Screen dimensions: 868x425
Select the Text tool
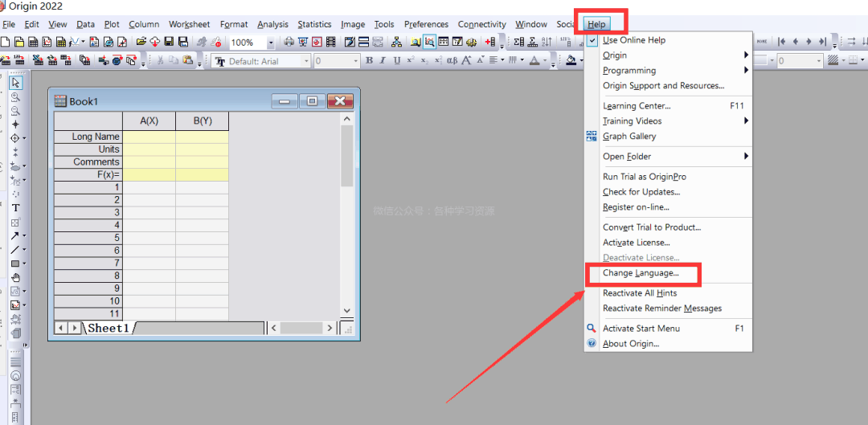(x=15, y=208)
